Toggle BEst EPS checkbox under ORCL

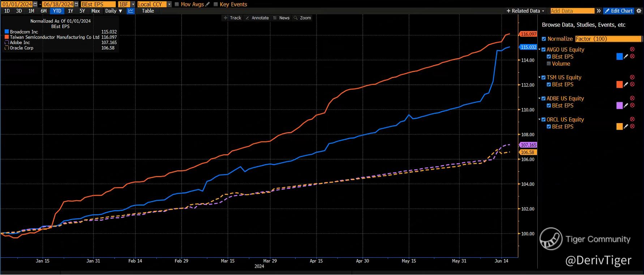pyautogui.click(x=549, y=127)
